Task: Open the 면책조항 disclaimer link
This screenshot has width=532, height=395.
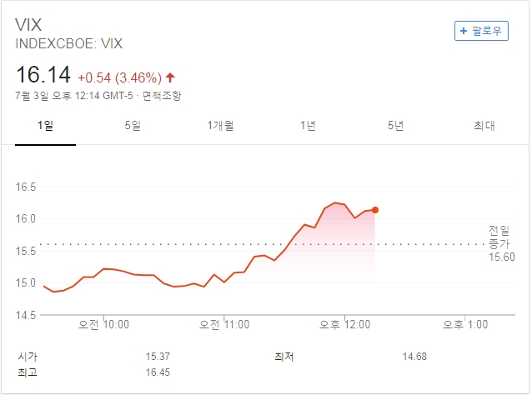Action: 162,96
